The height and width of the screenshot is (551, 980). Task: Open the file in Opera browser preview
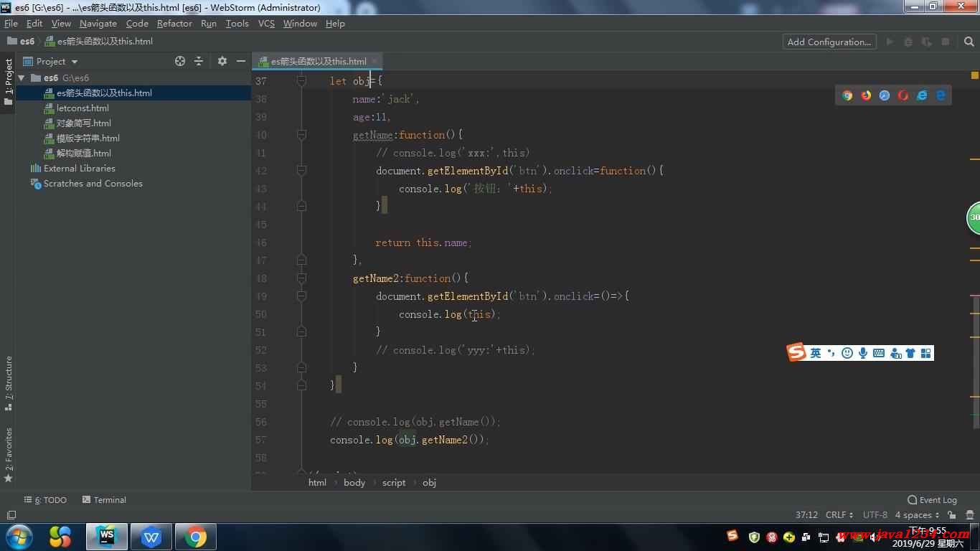pos(903,95)
